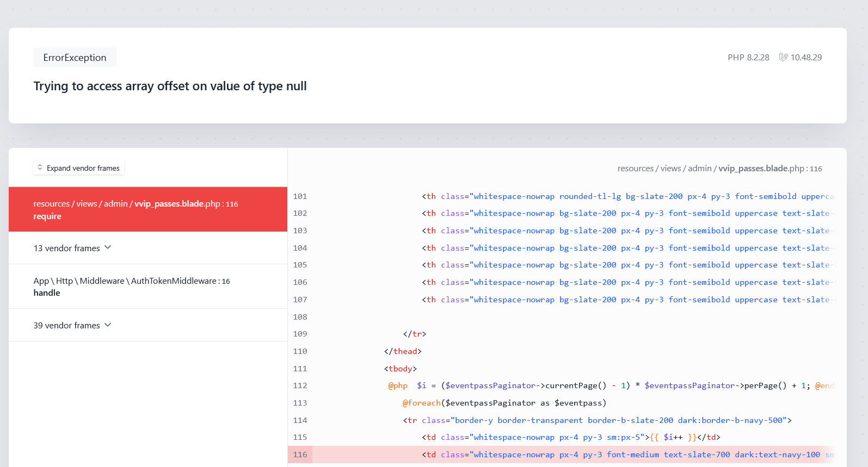Viewport: 868px width, 467px height.
Task: Click the up-down arrows icon on Expand vendor frames
Action: 40,167
